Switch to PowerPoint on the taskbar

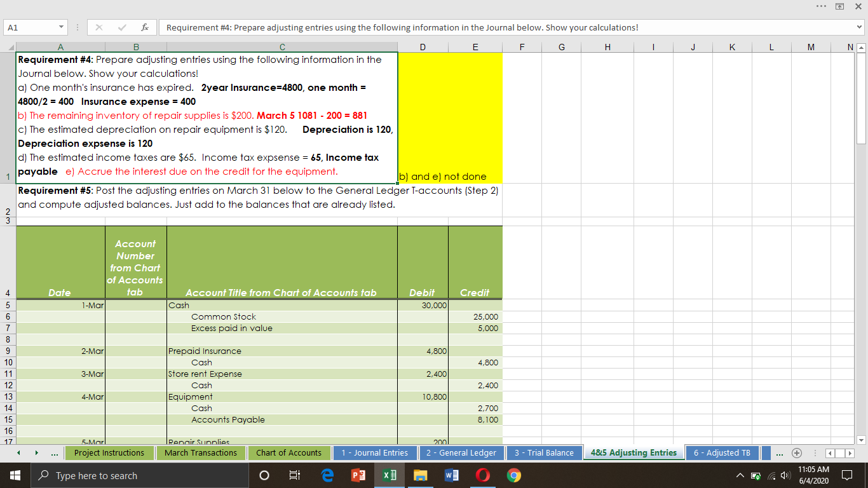click(x=357, y=475)
